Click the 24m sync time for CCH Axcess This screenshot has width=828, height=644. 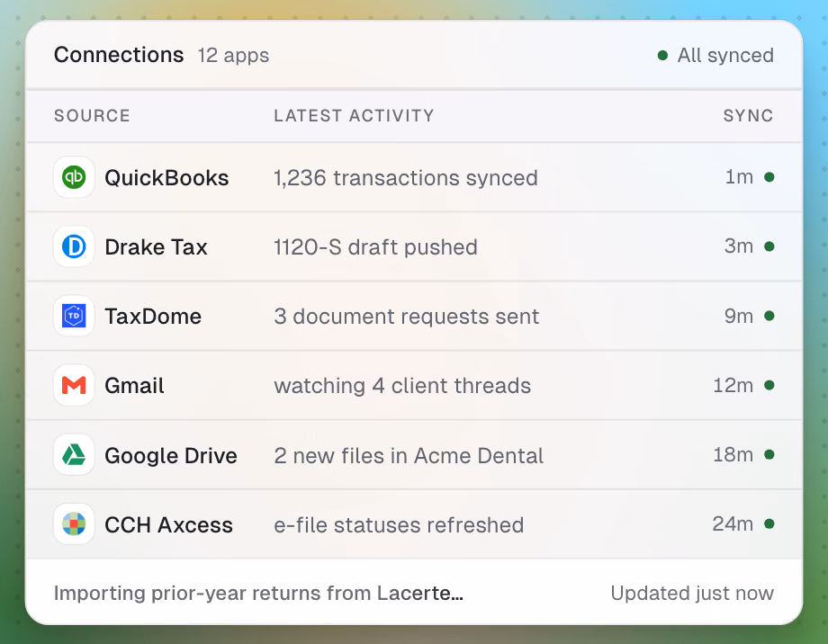(733, 523)
